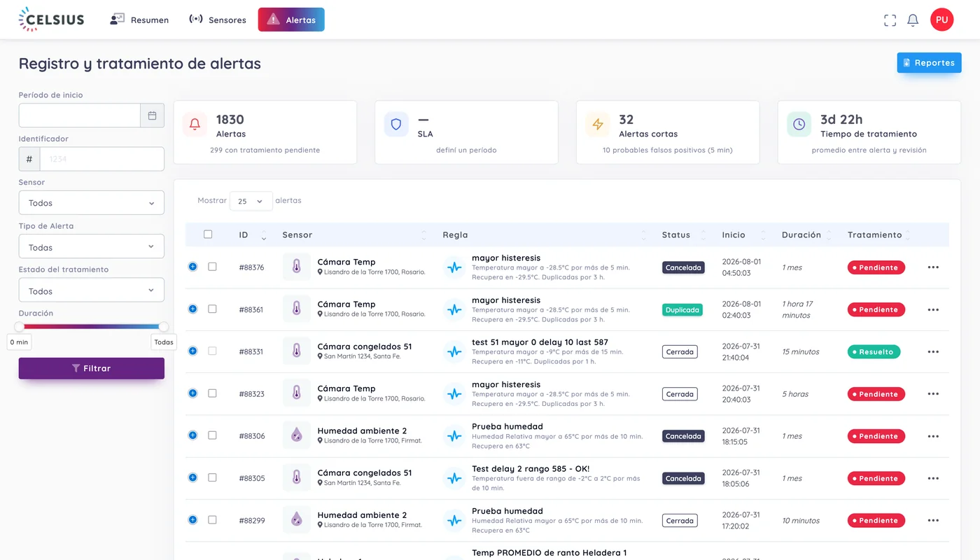Click the bell icon on the 1830 Alertas card
Image resolution: width=980 pixels, height=560 pixels.
coord(195,125)
